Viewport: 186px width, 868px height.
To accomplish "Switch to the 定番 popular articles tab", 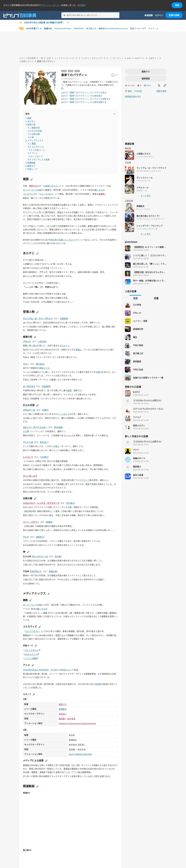I will (156, 298).
